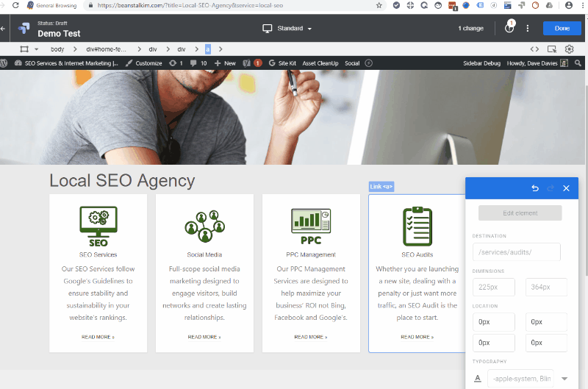588x389 pixels.
Task: Click READ MORE under SEO Services
Action: pos(98,338)
